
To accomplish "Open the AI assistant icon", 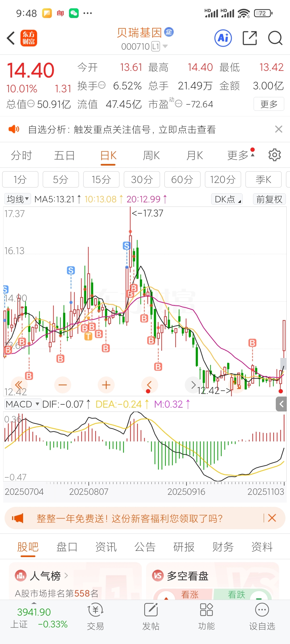I will pyautogui.click(x=223, y=38).
